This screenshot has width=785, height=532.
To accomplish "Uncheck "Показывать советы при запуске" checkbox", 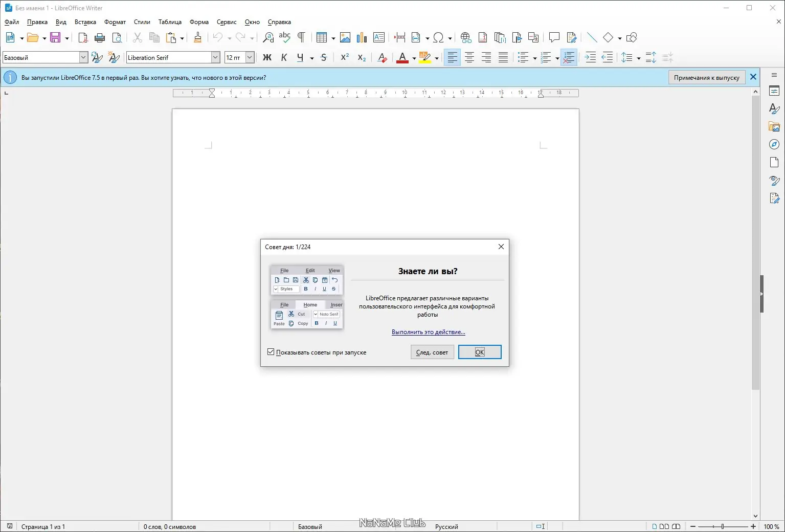I will tap(271, 352).
